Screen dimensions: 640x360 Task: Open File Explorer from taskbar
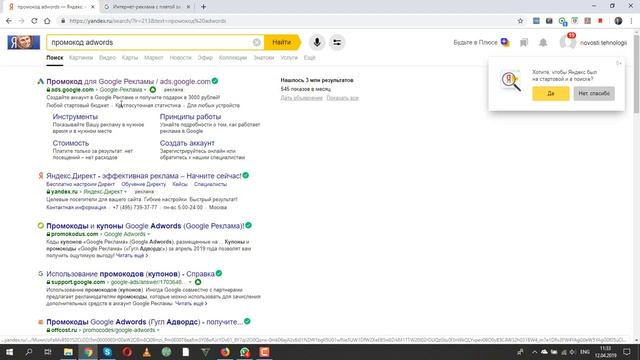(68, 352)
